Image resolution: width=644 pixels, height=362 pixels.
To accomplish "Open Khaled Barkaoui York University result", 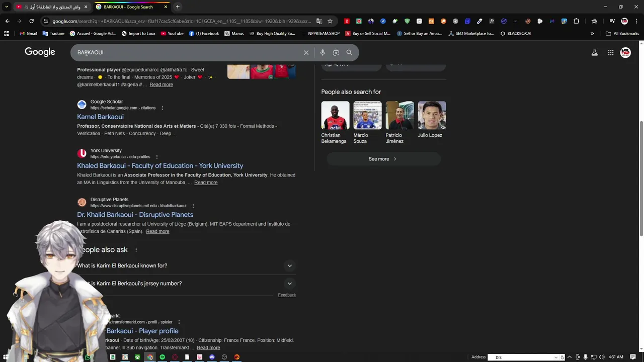I will pyautogui.click(x=160, y=165).
